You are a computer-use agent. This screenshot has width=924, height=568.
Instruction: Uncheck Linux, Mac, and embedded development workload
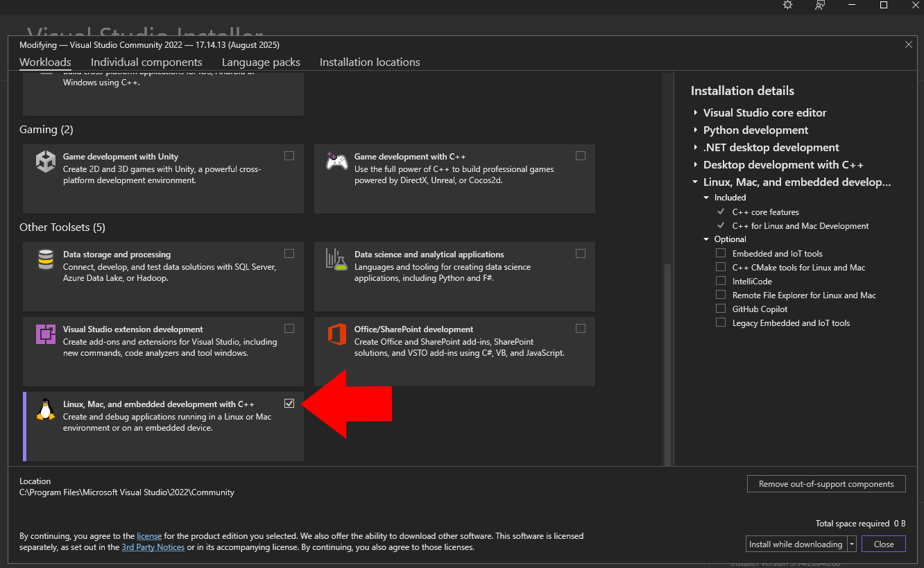(289, 403)
